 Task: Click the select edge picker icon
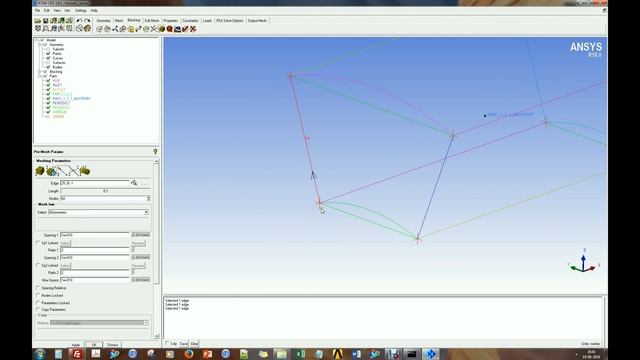[134, 183]
